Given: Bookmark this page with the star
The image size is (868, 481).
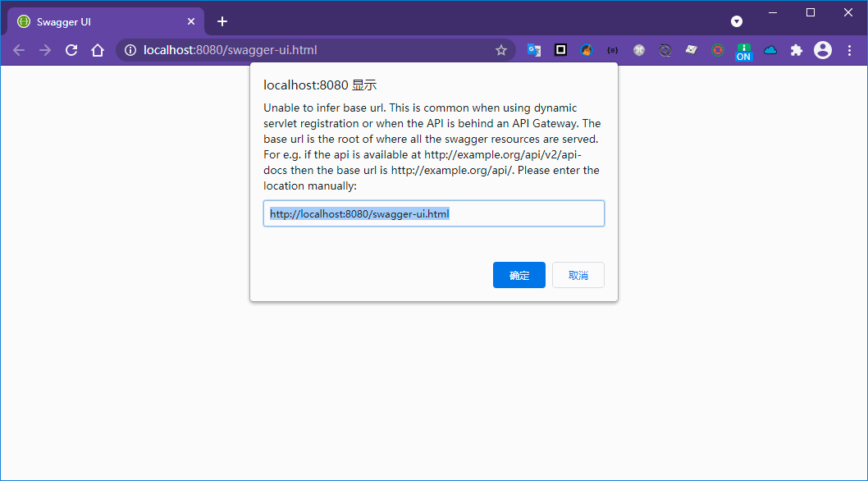Looking at the screenshot, I should click(x=501, y=50).
